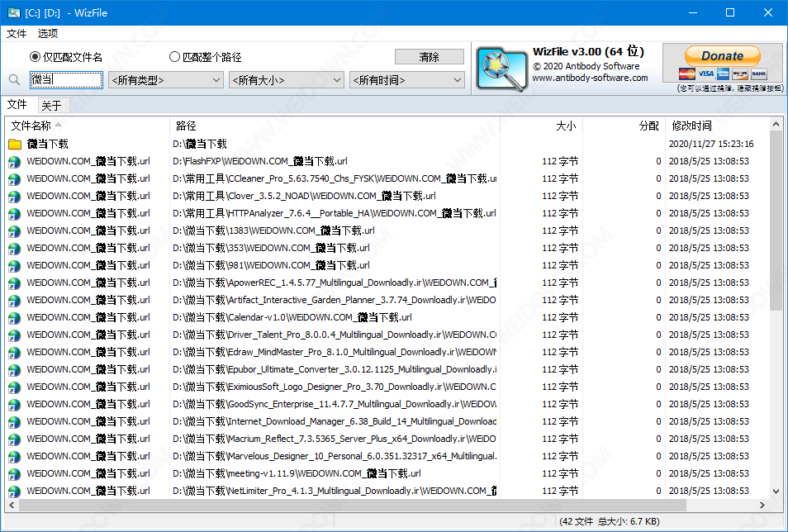Click the url icon of the 981 folder row
This screenshot has height=532, width=788.
(x=15, y=266)
